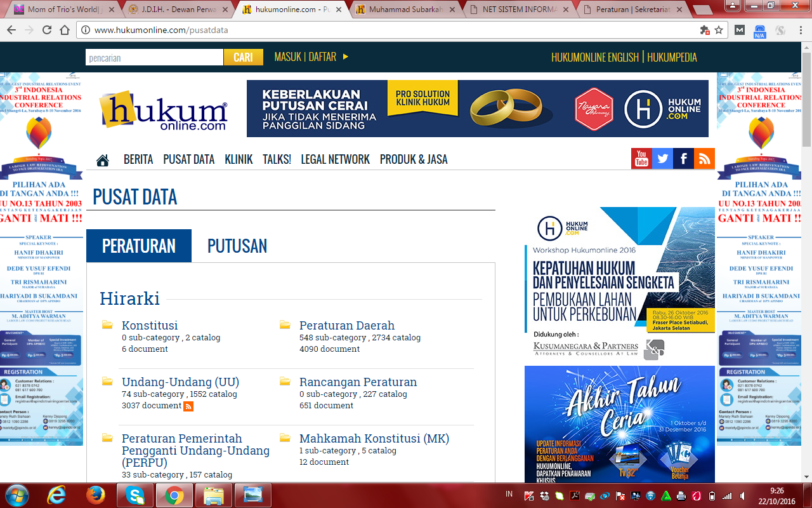Click the yellow CARI search button

(x=243, y=57)
